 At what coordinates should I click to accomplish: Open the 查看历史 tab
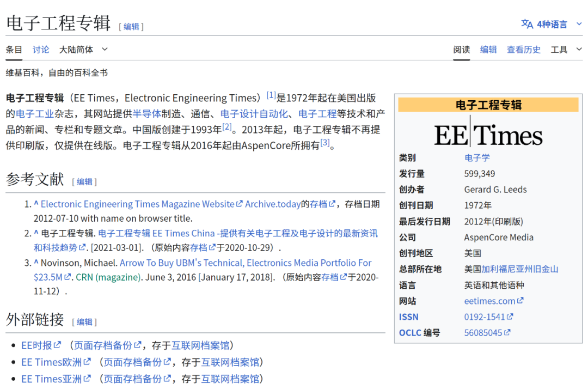point(524,50)
